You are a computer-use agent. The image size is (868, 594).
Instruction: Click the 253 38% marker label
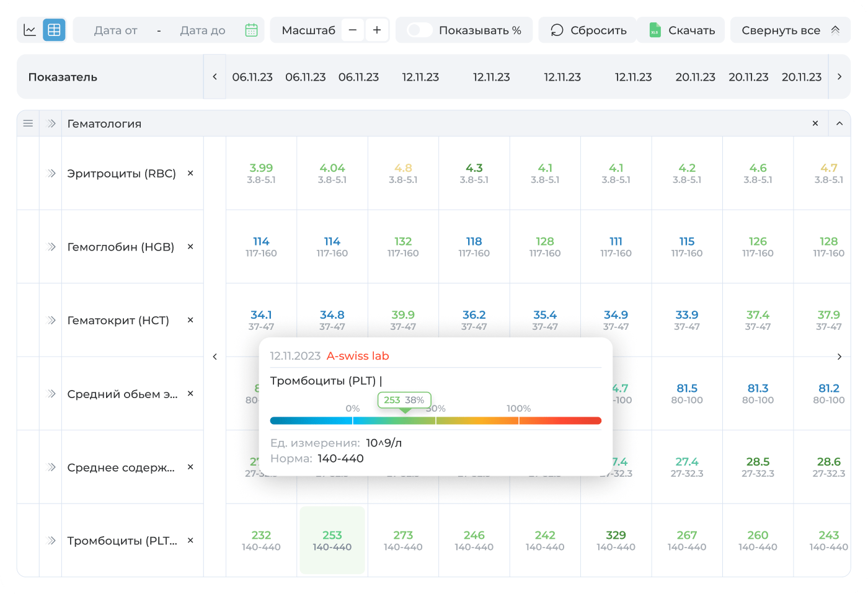point(404,400)
